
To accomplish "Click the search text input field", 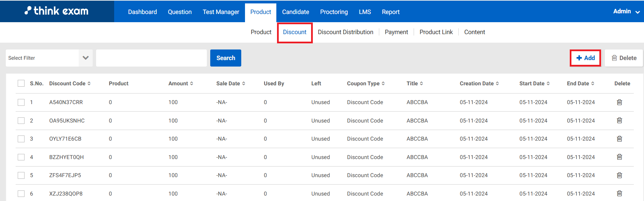I will point(151,58).
